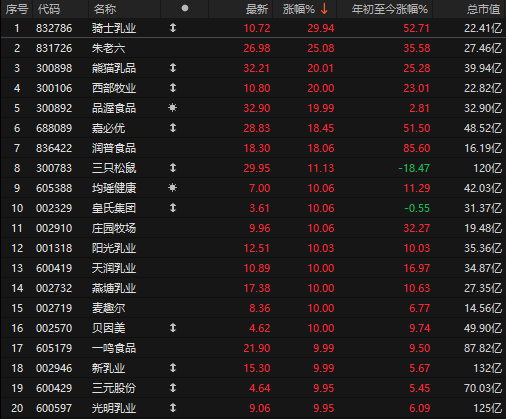Click the up-down arrow icon beside 光明乳业
The image size is (506, 419).
[x=173, y=408]
